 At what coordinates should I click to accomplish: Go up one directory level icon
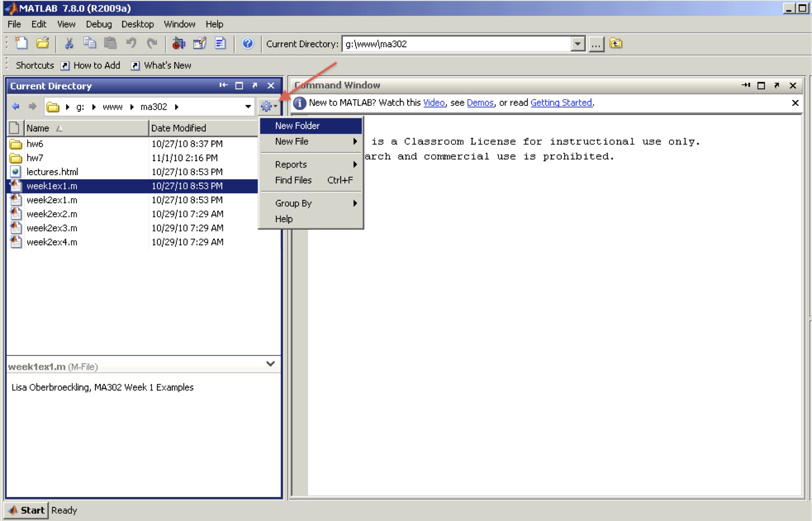click(616, 44)
